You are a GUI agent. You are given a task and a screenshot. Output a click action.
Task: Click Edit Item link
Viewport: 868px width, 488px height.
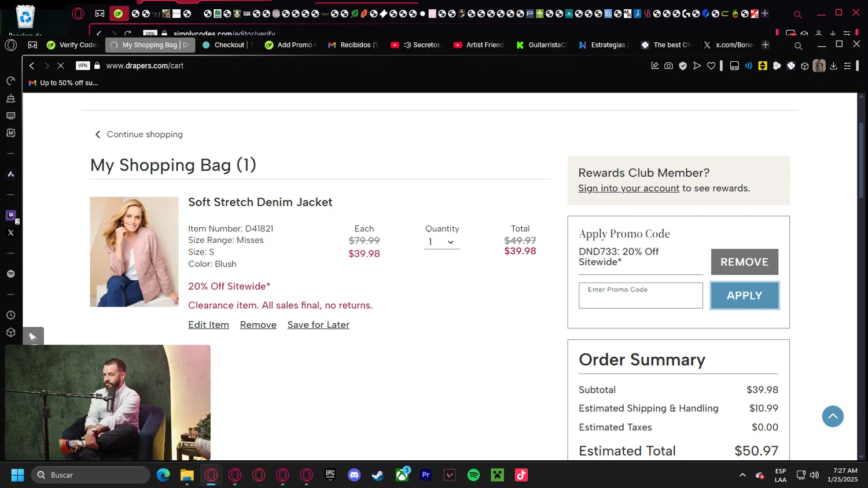click(208, 325)
